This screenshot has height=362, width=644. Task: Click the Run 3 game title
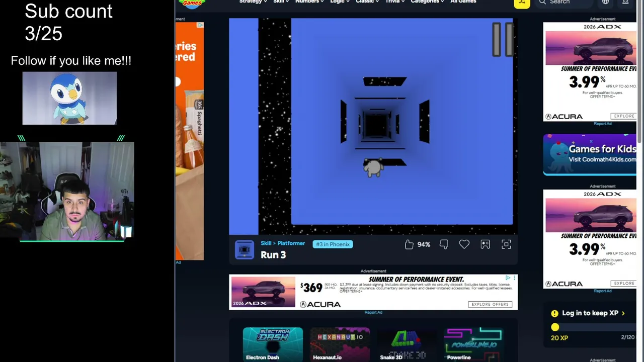tap(273, 255)
